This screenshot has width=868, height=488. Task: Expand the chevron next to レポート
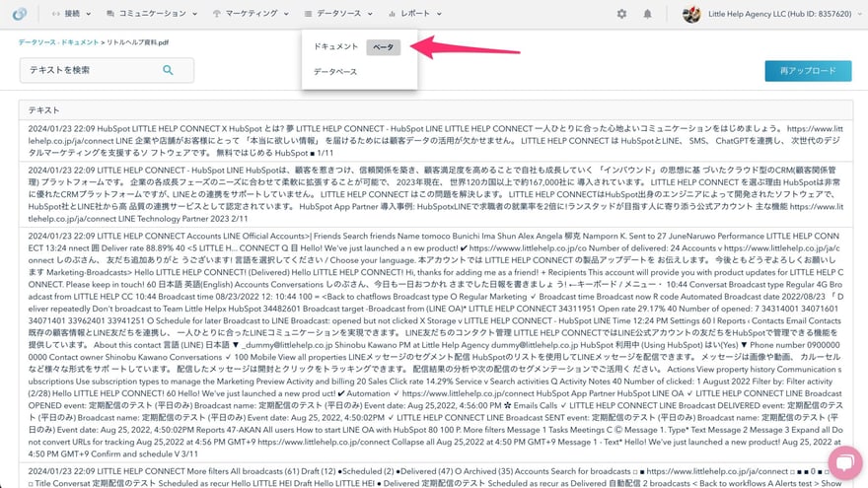pos(438,14)
